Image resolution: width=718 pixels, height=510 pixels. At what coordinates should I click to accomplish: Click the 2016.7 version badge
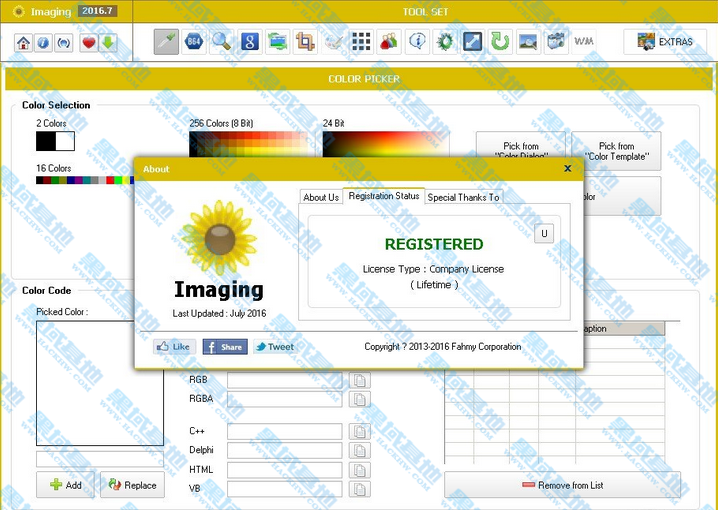(x=97, y=11)
